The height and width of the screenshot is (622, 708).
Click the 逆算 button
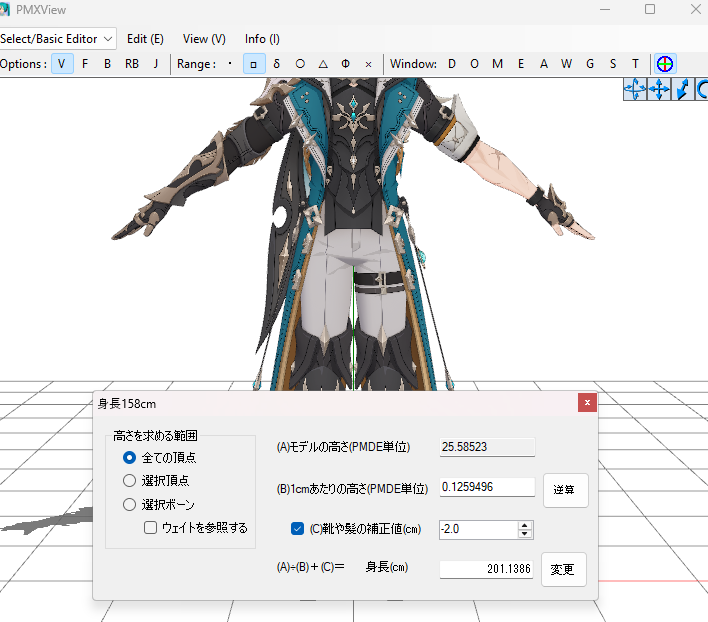(x=566, y=490)
